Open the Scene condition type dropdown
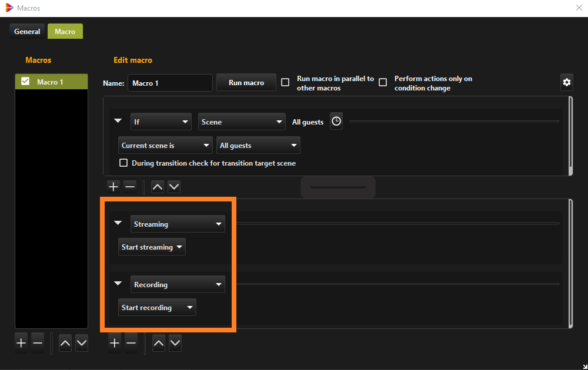 (242, 122)
